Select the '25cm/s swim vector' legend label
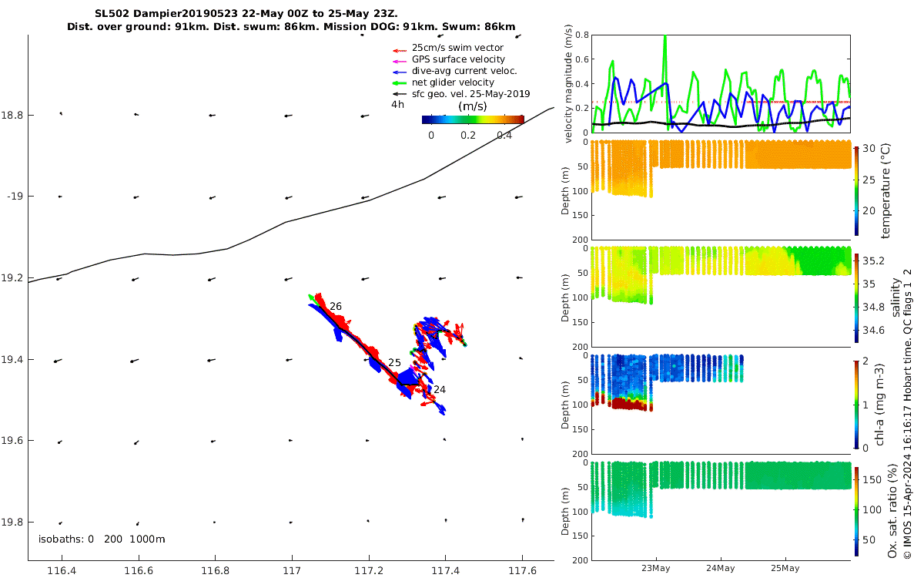Image resolution: width=924 pixels, height=578 pixels. pos(457,48)
